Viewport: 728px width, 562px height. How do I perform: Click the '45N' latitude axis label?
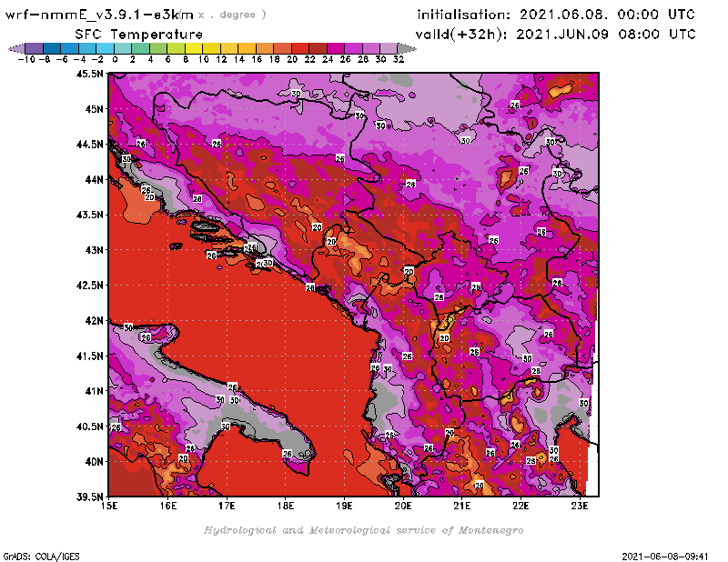click(x=95, y=109)
